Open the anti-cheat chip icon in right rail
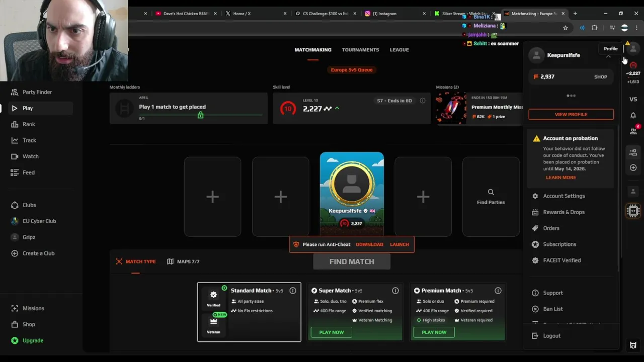The width and height of the screenshot is (644, 362). point(633,211)
